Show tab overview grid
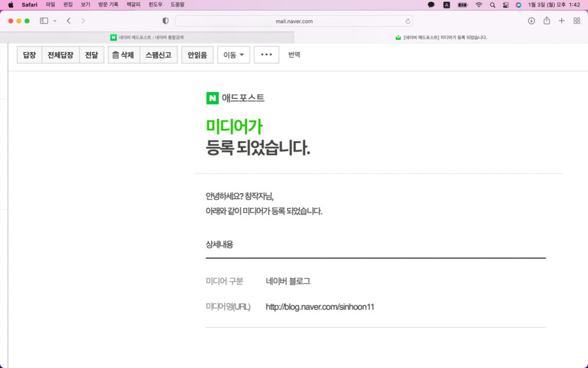Screen dimensions: 588x368 point(577,21)
